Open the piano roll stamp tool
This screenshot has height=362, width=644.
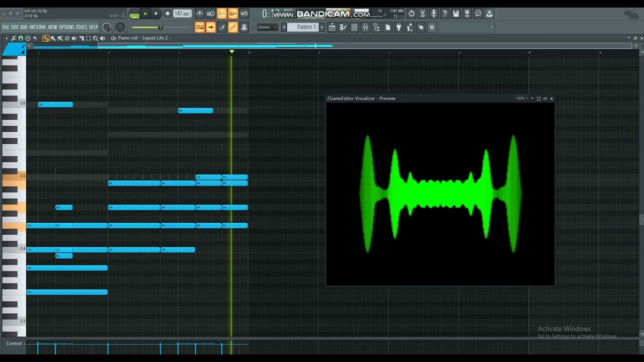pyautogui.click(x=28, y=38)
